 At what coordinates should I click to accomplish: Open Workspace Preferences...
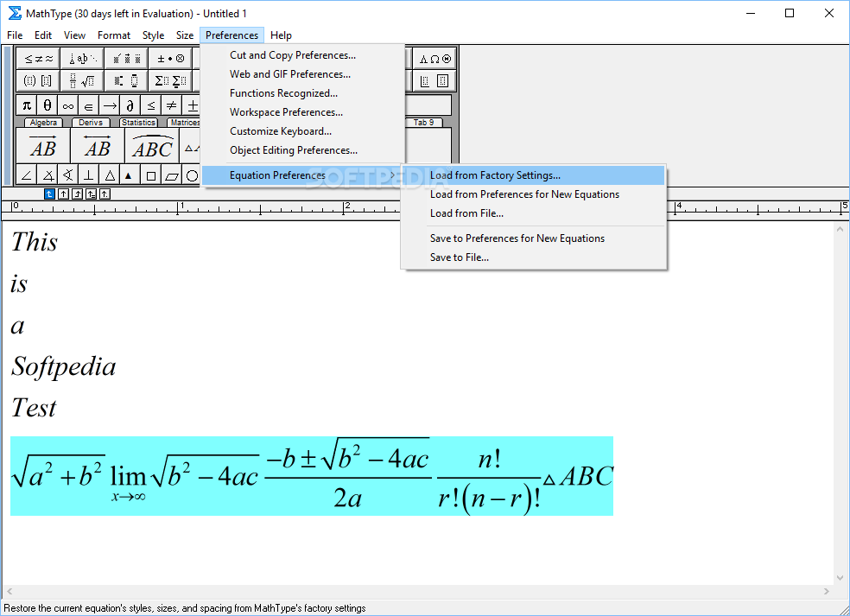coord(303,112)
